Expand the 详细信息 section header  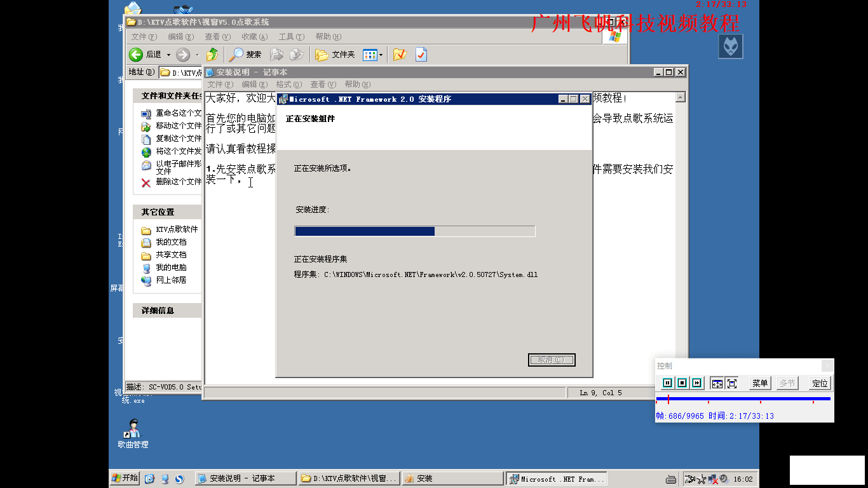point(167,311)
